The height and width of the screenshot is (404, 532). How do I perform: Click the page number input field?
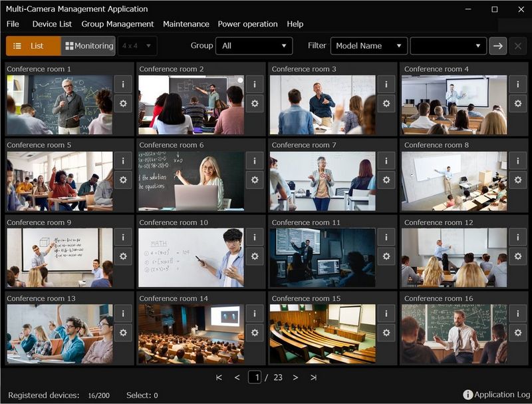click(x=256, y=377)
